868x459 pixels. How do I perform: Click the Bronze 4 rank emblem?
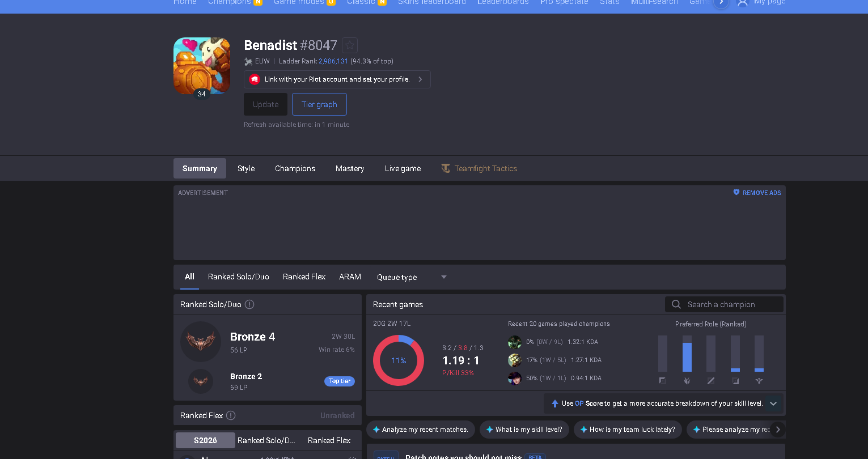[x=201, y=342]
